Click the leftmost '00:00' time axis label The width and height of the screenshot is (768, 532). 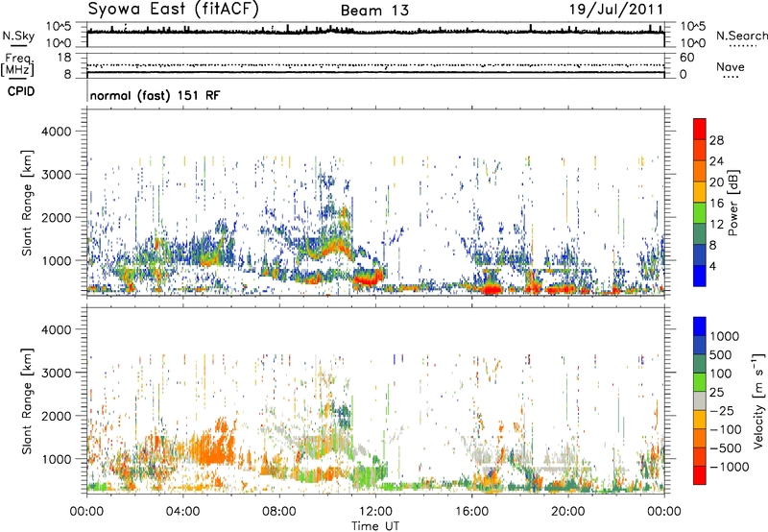[x=86, y=512]
